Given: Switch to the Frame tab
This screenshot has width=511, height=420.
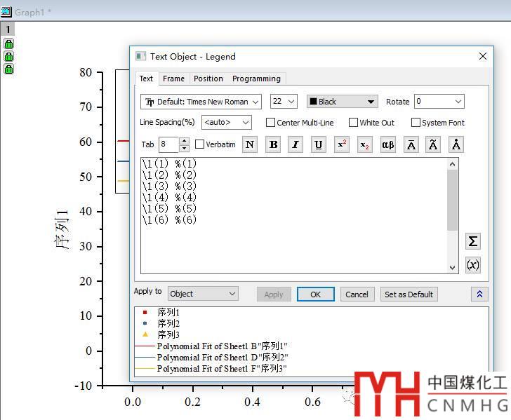Looking at the screenshot, I should tap(173, 79).
